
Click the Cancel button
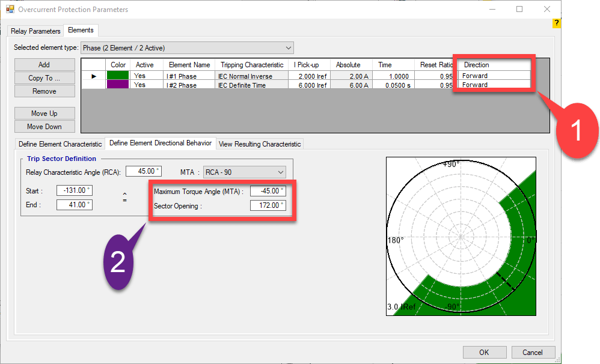(x=532, y=353)
